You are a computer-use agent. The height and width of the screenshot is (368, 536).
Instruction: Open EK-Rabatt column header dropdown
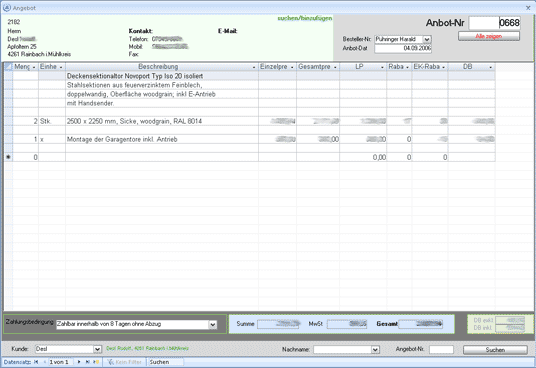pos(443,67)
